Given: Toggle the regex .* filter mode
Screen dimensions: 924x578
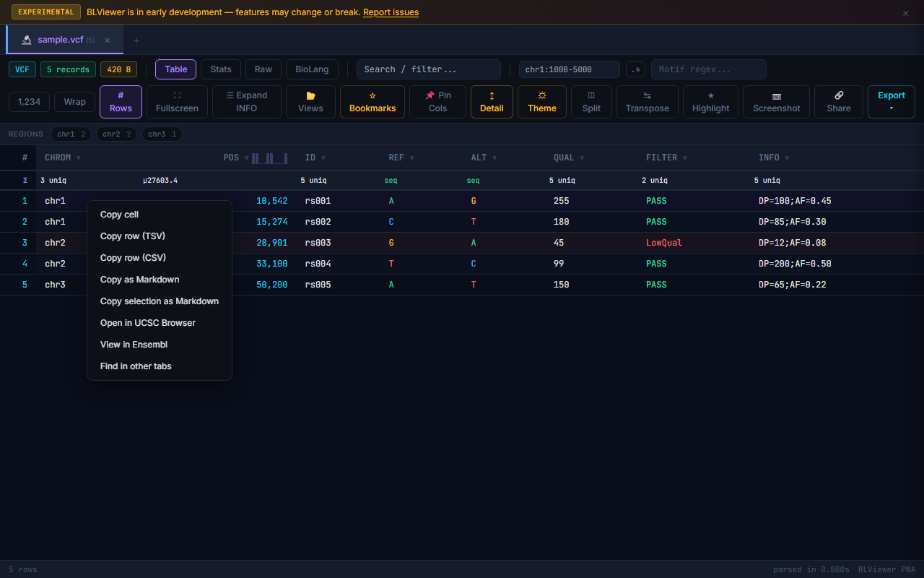Looking at the screenshot, I should 635,69.
